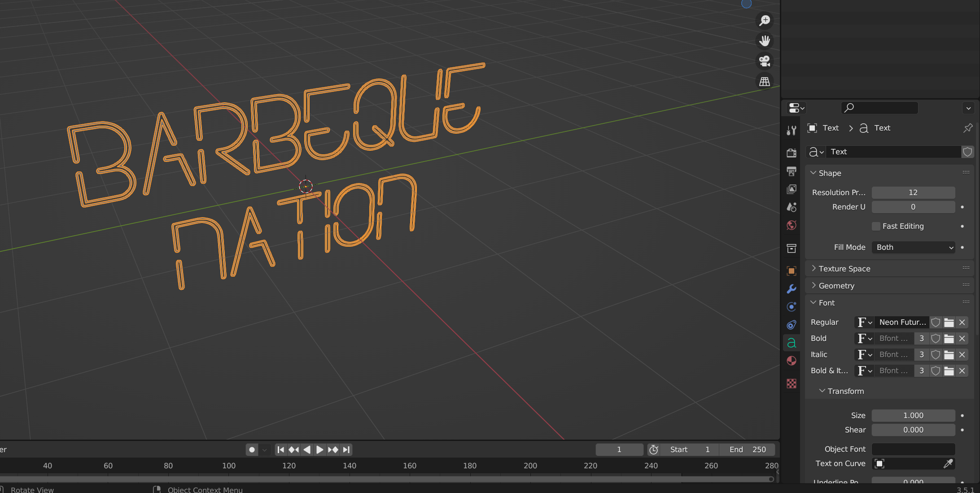Toggle the camera view icon
The width and height of the screenshot is (980, 493).
[x=764, y=61]
